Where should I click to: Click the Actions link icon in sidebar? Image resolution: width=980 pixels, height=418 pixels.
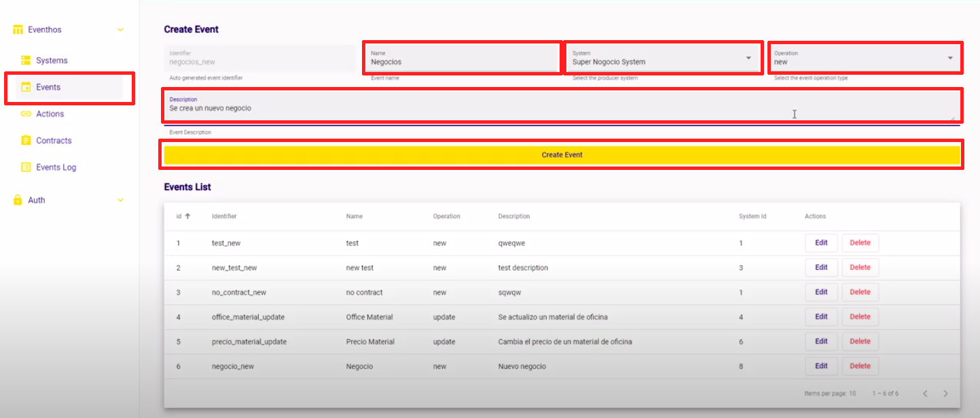(x=26, y=114)
